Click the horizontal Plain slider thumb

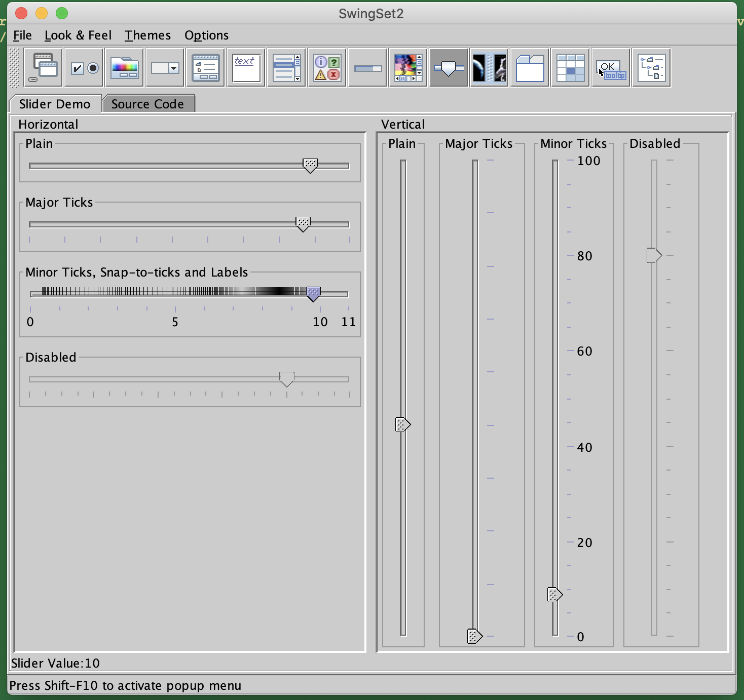tap(310, 165)
